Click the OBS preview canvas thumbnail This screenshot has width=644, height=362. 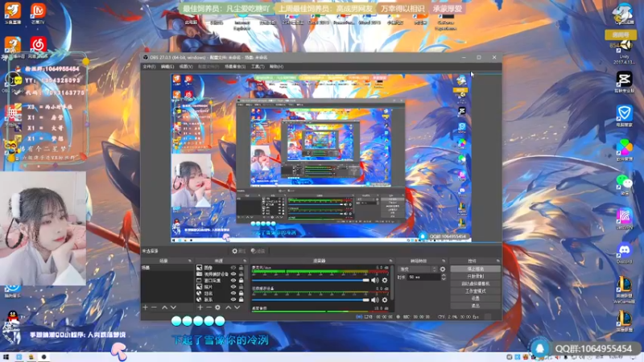point(321,158)
